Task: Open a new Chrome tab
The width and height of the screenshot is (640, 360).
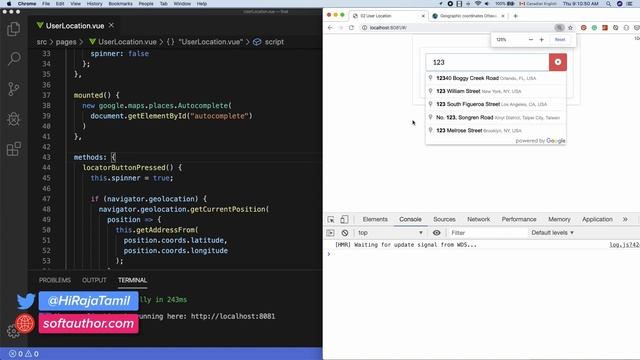Action: coord(516,16)
